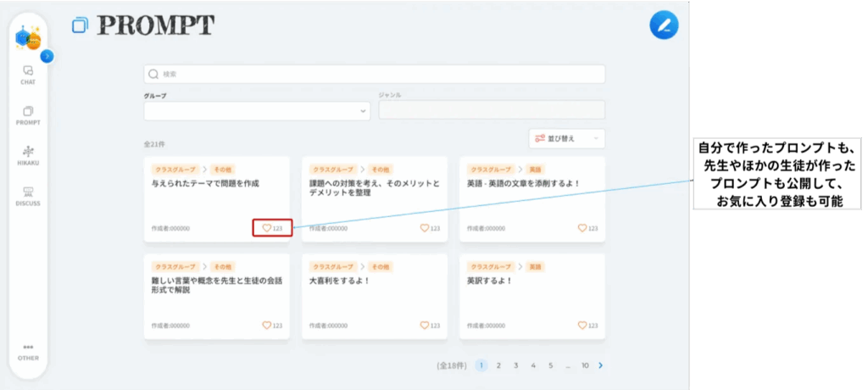Expand the sidebar with blue arrow button
868x390 pixels.
click(x=47, y=56)
